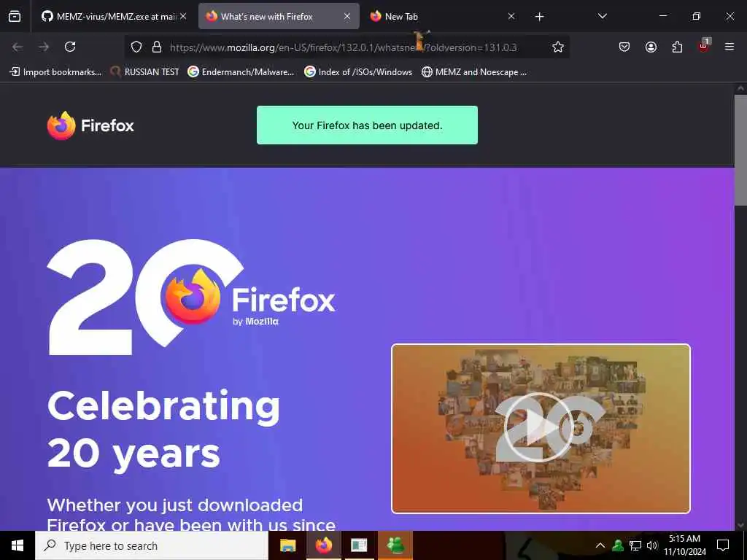The height and width of the screenshot is (560, 747).
Task: Open the application hamburger menu
Action: [x=729, y=47]
